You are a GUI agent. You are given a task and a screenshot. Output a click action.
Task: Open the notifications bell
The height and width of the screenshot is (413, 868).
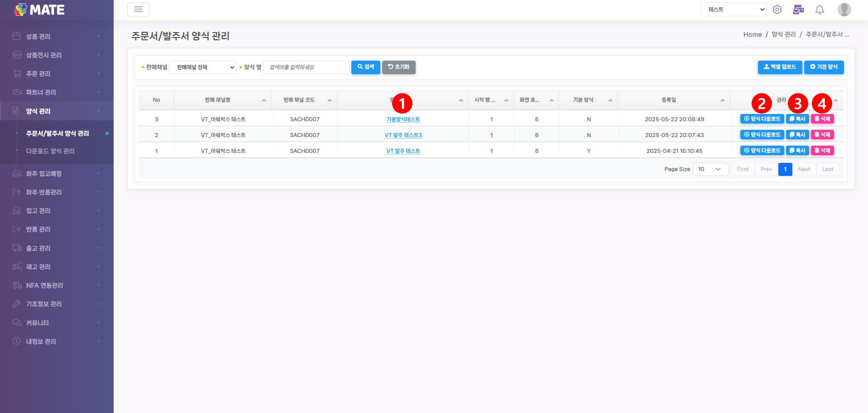click(820, 9)
